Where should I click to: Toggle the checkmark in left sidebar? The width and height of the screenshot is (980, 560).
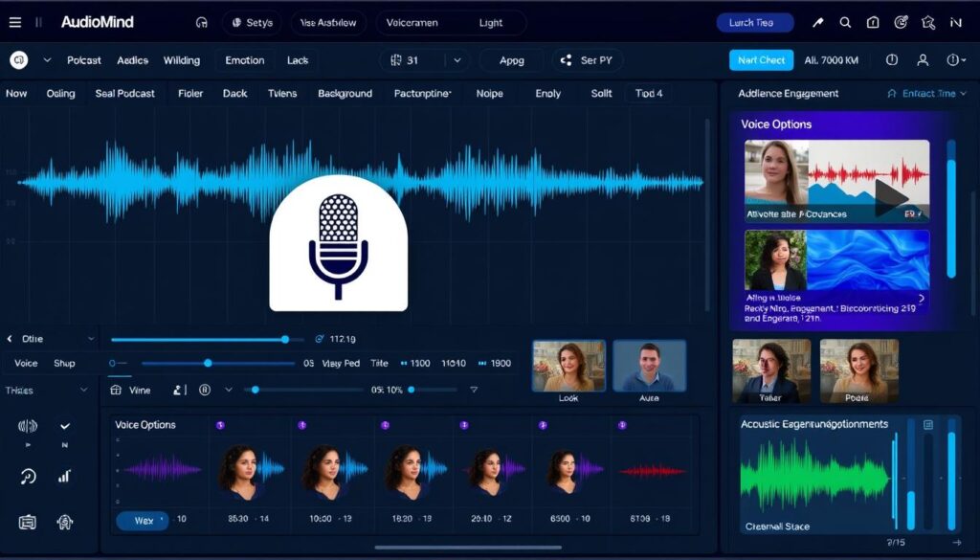tap(65, 426)
